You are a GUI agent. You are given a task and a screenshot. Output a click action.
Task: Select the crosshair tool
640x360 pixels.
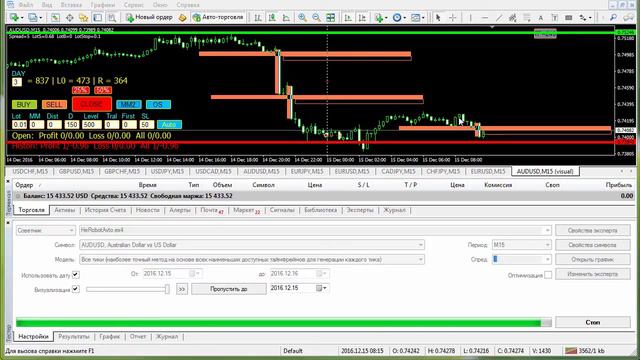452,17
